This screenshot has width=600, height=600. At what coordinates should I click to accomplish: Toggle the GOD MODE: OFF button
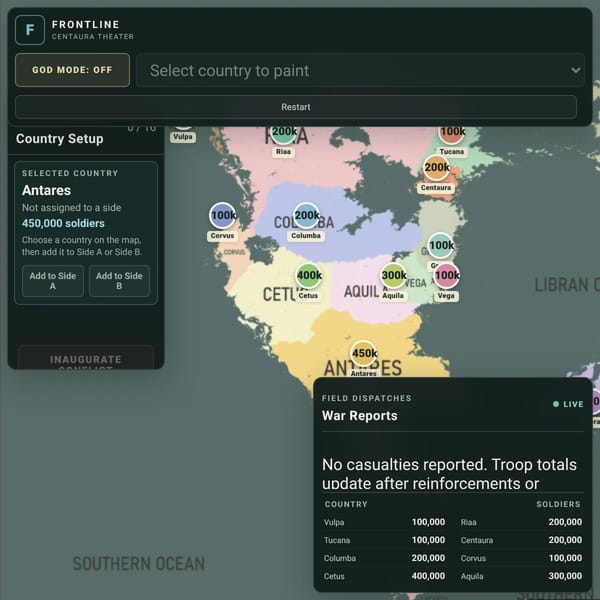pos(72,70)
